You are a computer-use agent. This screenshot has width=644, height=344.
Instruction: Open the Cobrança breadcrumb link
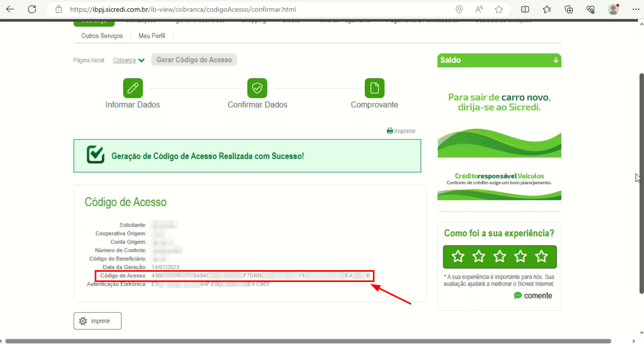click(x=124, y=60)
